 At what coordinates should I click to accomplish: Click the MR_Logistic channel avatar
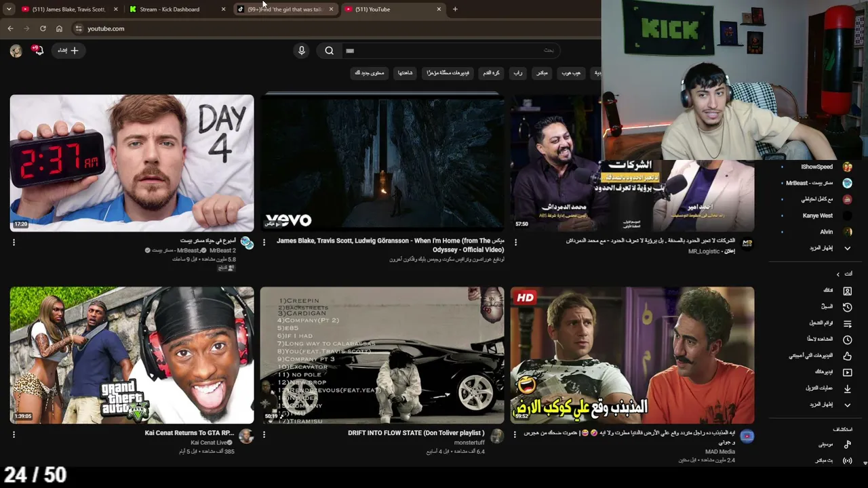(747, 243)
